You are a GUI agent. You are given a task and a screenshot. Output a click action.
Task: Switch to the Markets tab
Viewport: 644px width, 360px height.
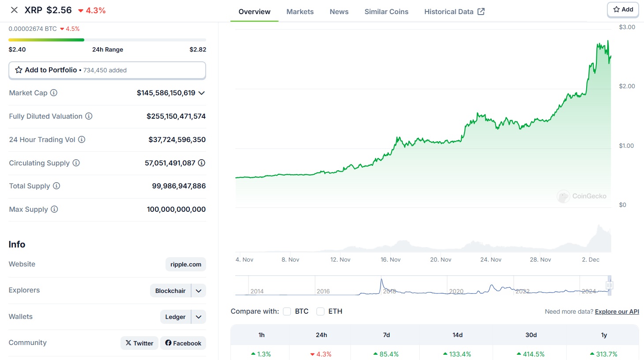pos(300,11)
